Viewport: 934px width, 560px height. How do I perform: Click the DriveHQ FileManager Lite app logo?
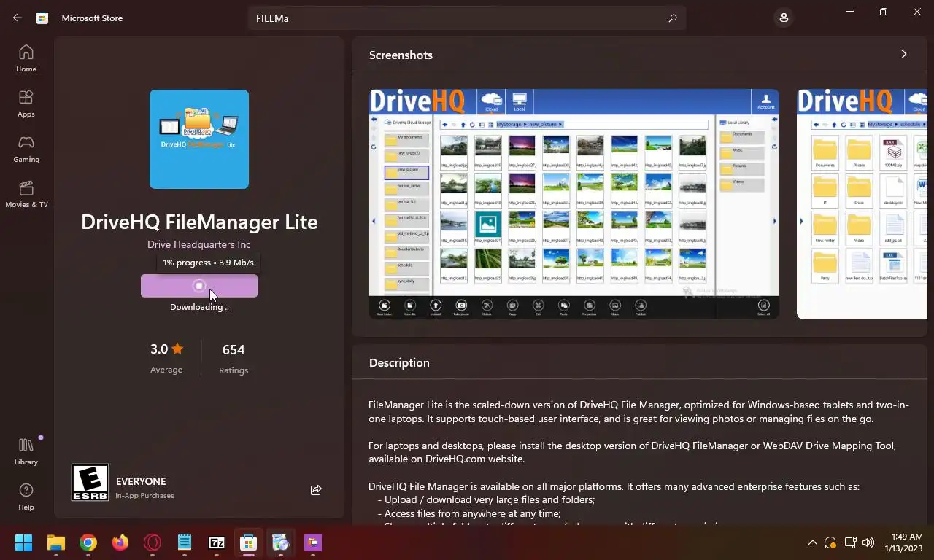click(199, 139)
